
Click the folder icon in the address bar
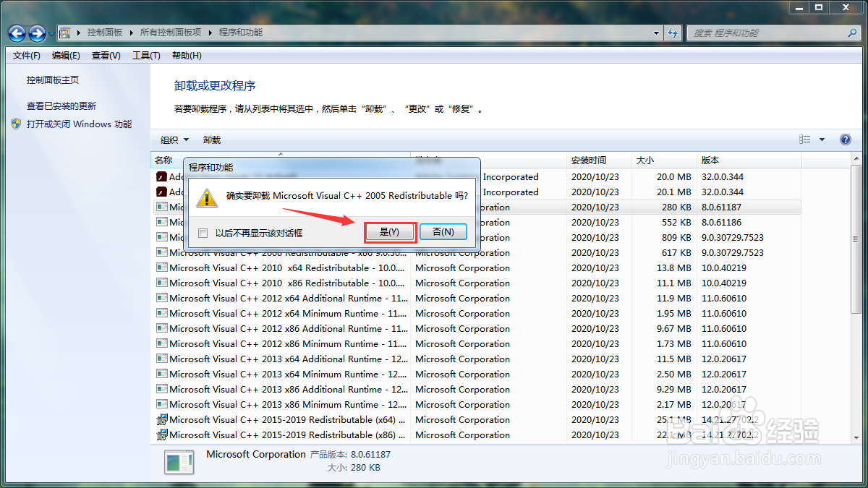(64, 33)
